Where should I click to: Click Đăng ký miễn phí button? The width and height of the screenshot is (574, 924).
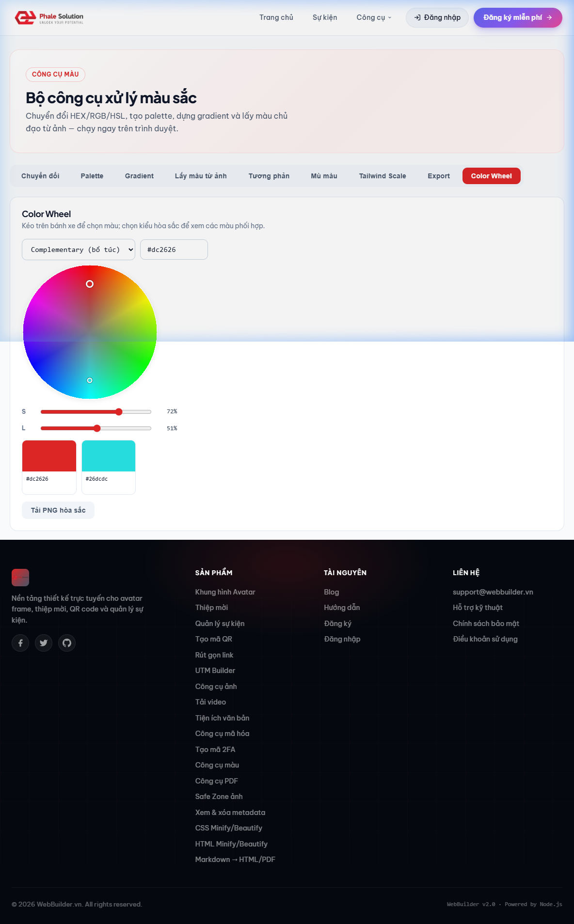coord(518,17)
